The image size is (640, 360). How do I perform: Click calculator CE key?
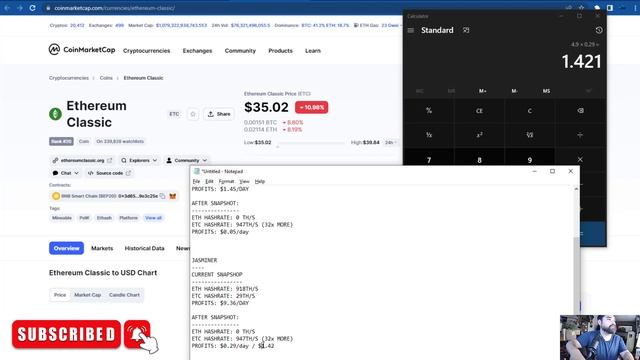[x=479, y=111]
